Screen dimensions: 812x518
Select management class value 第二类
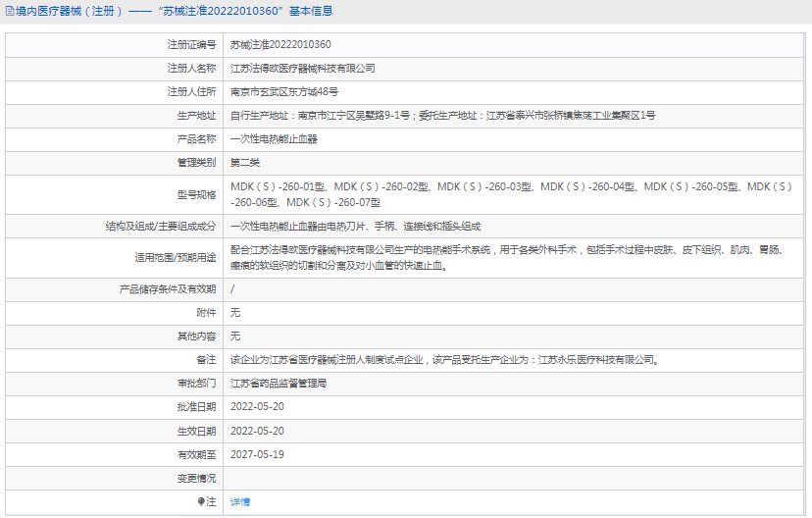pyautogui.click(x=245, y=163)
